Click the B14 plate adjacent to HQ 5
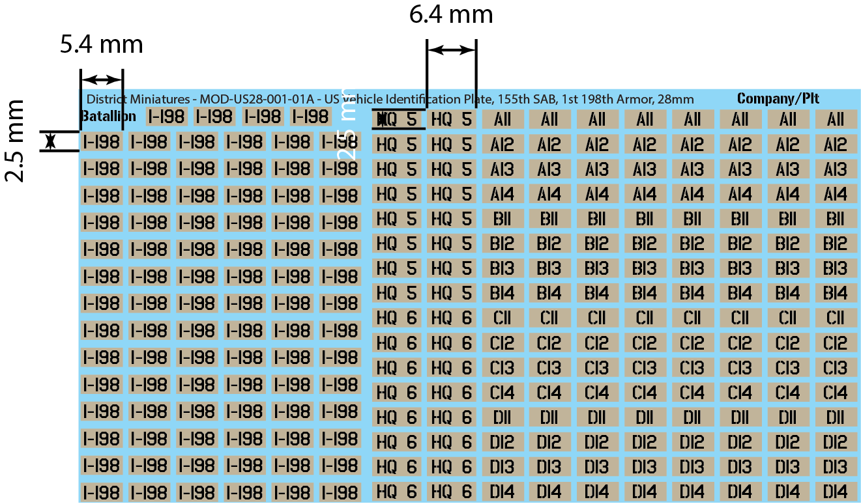Image resolution: width=861 pixels, height=504 pixels. pos(503,292)
